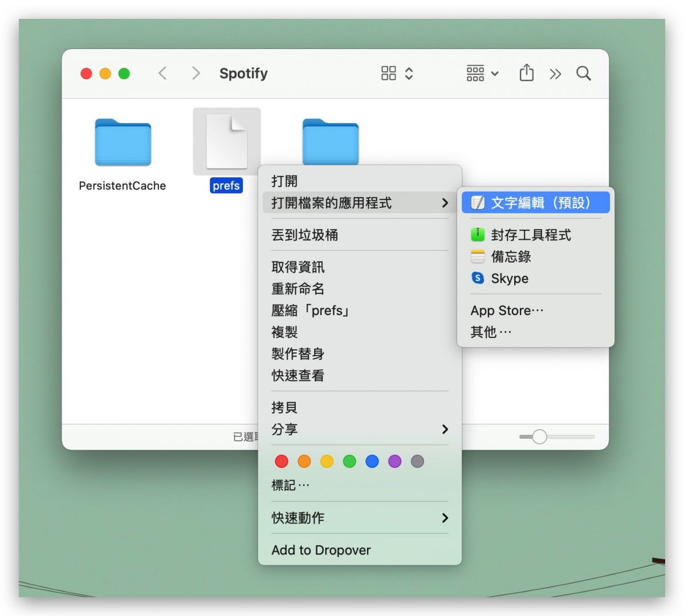Click the Skype app icon
Screen dimensions: 684x616
click(x=478, y=278)
